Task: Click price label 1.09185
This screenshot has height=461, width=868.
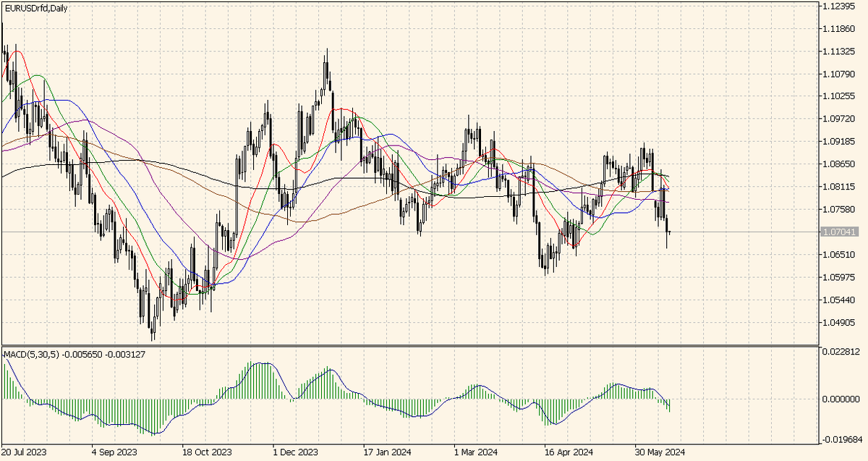Action: [840, 141]
